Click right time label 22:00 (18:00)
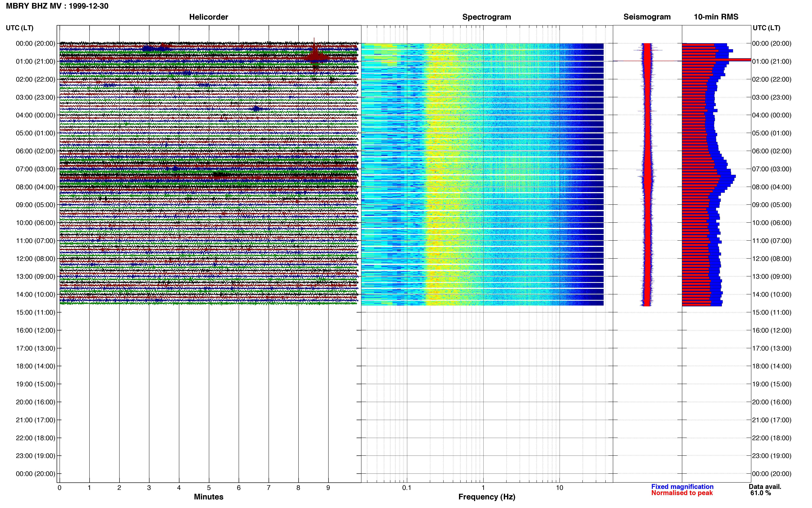 [772, 438]
